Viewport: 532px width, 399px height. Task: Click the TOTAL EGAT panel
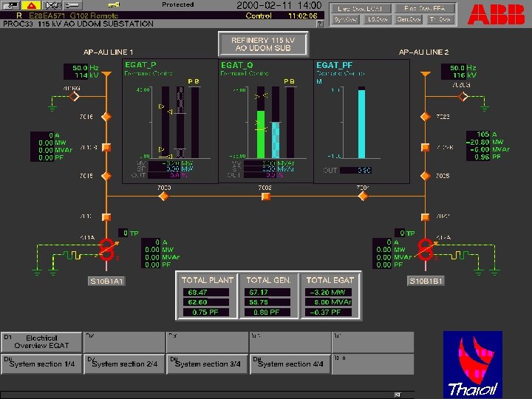330,296
